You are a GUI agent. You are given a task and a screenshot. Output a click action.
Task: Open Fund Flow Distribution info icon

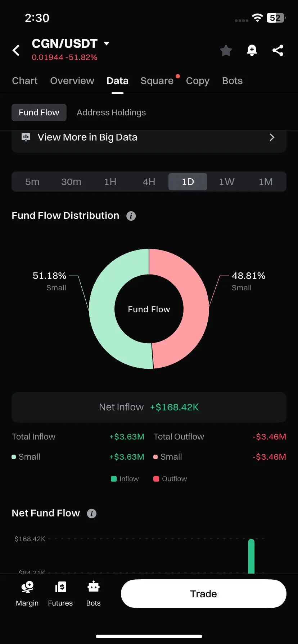coord(131,216)
